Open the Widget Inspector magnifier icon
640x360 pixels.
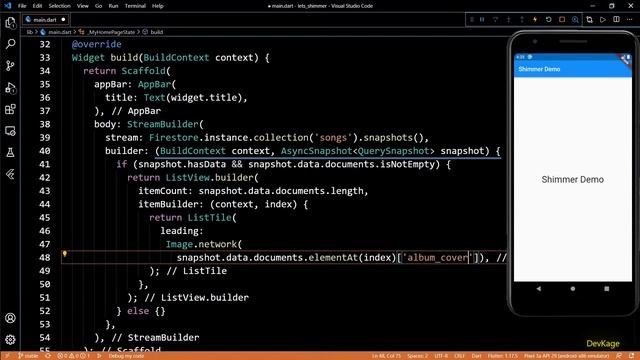pos(575,20)
